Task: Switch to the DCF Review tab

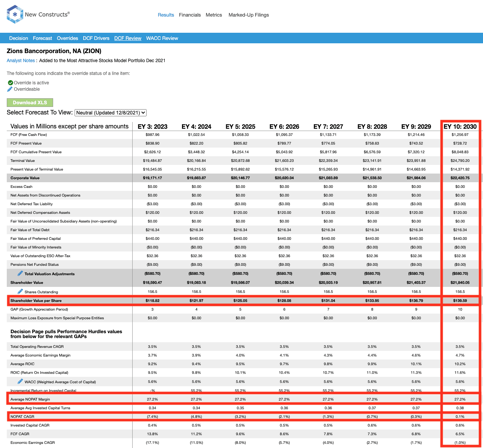Action: [x=128, y=38]
